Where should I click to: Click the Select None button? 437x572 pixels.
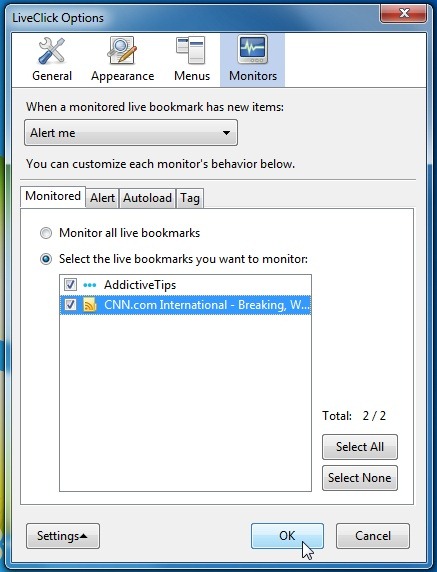360,478
